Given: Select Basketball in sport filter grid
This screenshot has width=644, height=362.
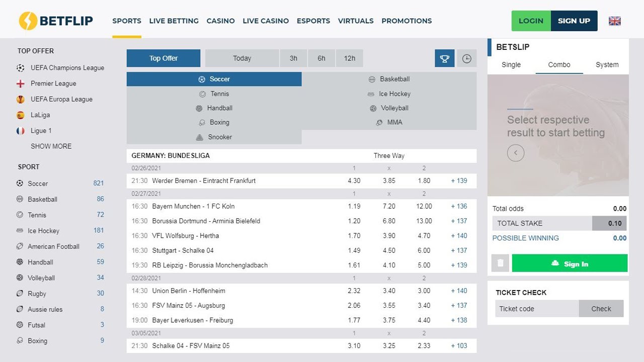Looking at the screenshot, I should (389, 79).
